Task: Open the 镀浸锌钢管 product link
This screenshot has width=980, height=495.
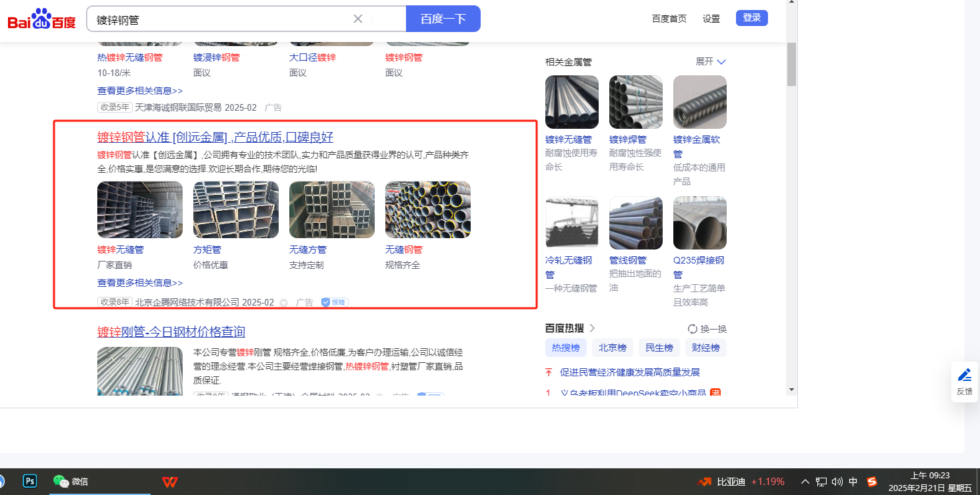Action: tap(217, 57)
